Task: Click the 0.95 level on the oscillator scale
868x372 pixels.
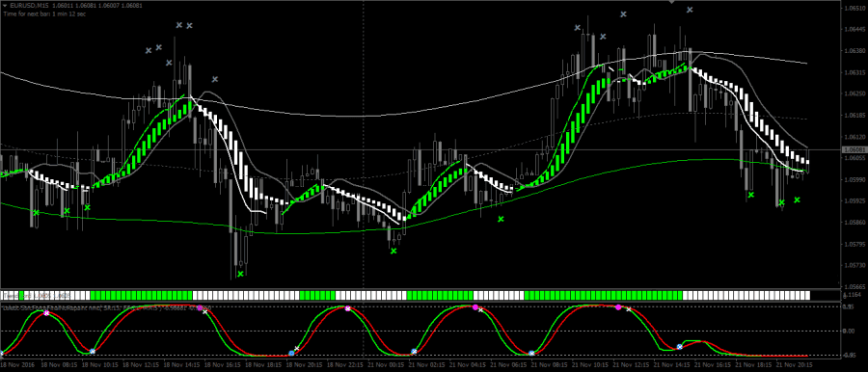Action: coord(849,306)
